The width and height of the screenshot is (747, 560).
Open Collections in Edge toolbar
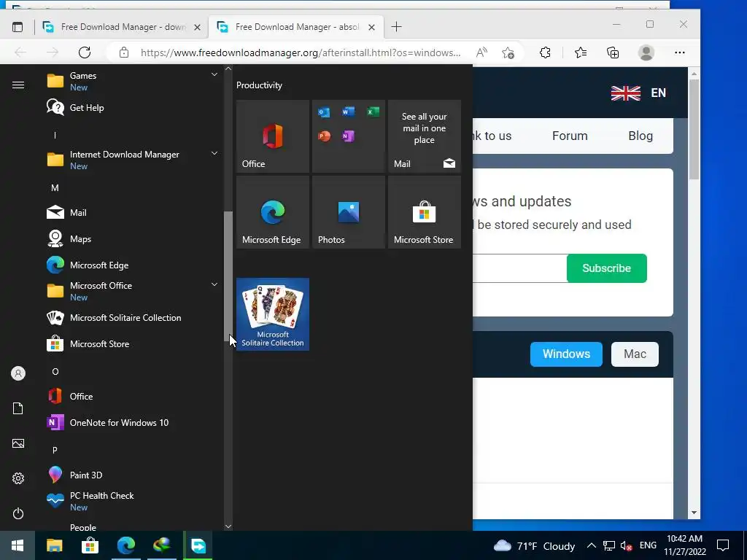[613, 52]
